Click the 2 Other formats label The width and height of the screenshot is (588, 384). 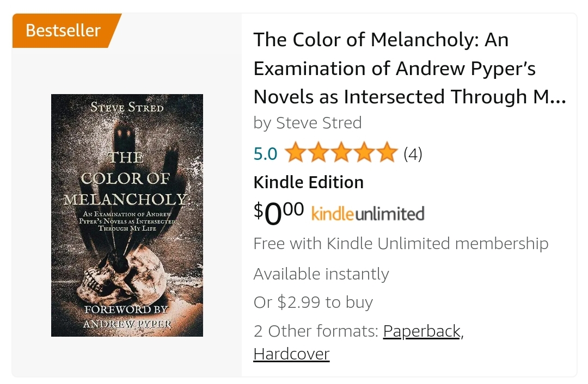316,331
